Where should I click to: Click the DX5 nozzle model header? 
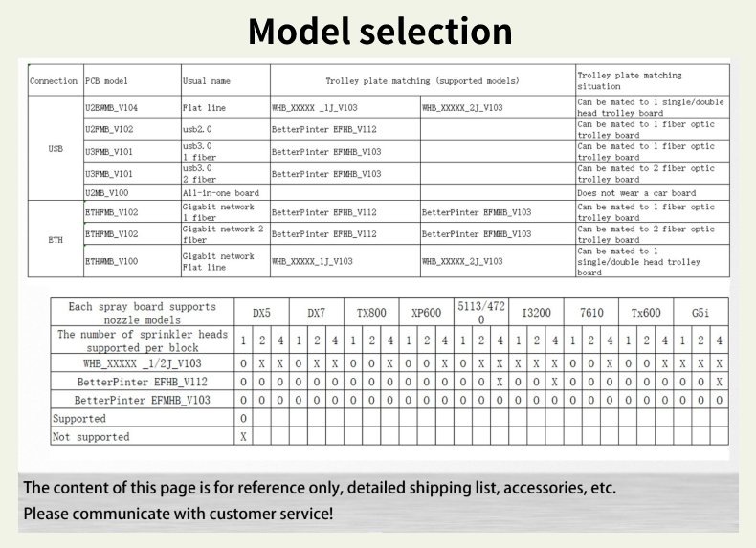coord(261,313)
